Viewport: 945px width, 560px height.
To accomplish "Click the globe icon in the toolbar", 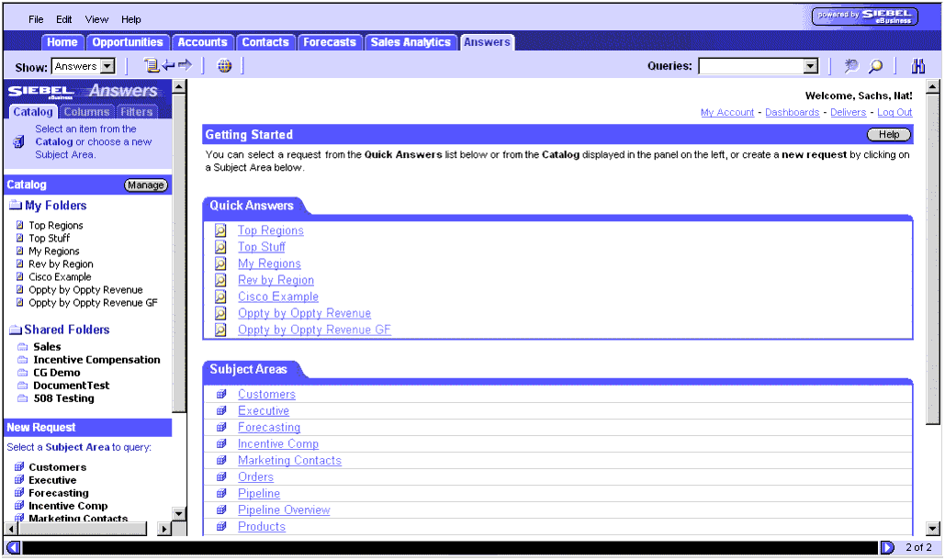I will coord(224,65).
